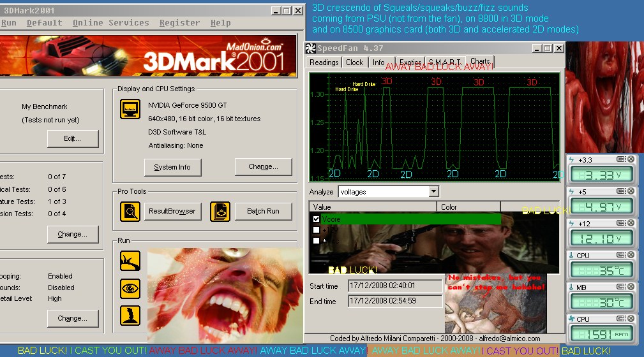Click the 12.10 V readout display
The width and height of the screenshot is (644, 357).
602,238
